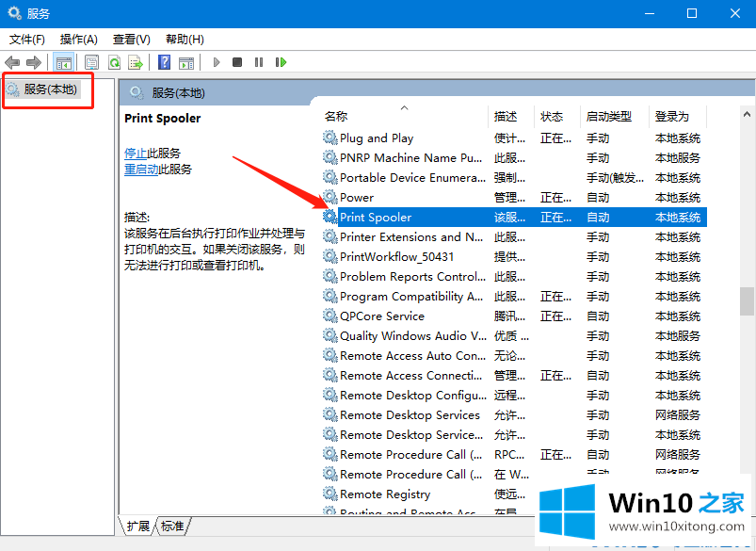The height and width of the screenshot is (551, 756).
Task: Click the vertical scrollbar thumb
Action: pos(747,301)
